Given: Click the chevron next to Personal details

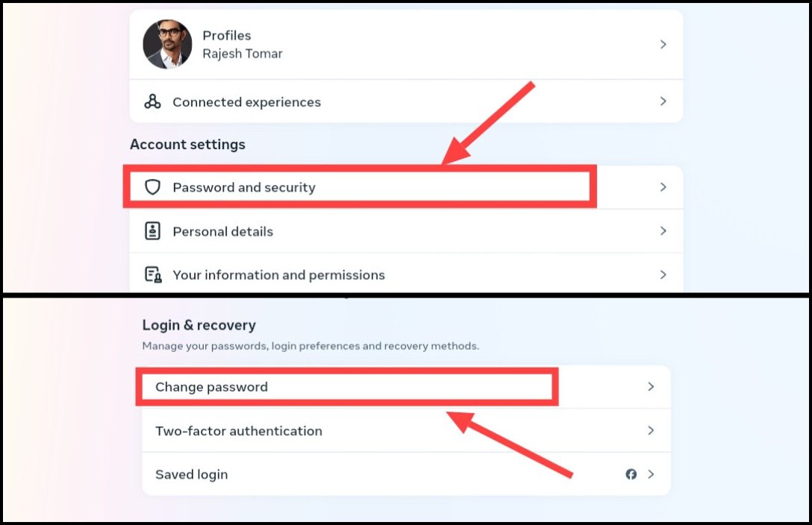Looking at the screenshot, I should [663, 230].
